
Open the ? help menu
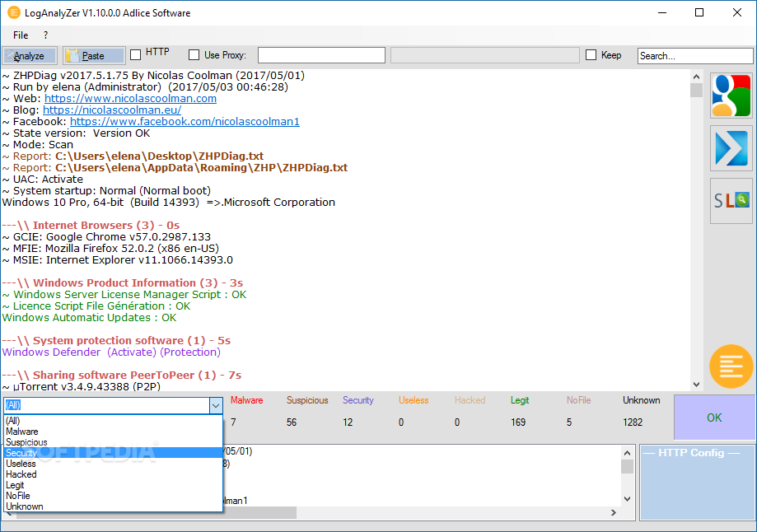point(45,35)
